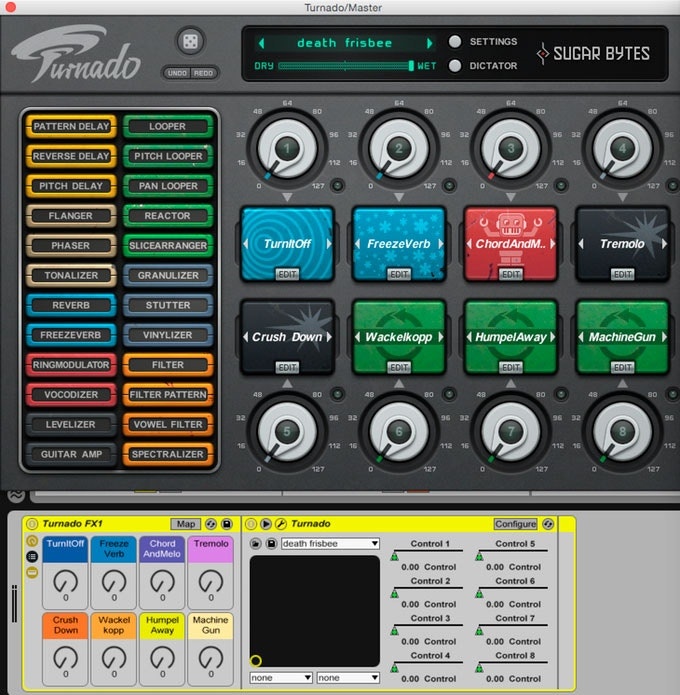The height and width of the screenshot is (695, 680).
Task: Click left arrow on Tremolo effect slot
Action: [581, 244]
